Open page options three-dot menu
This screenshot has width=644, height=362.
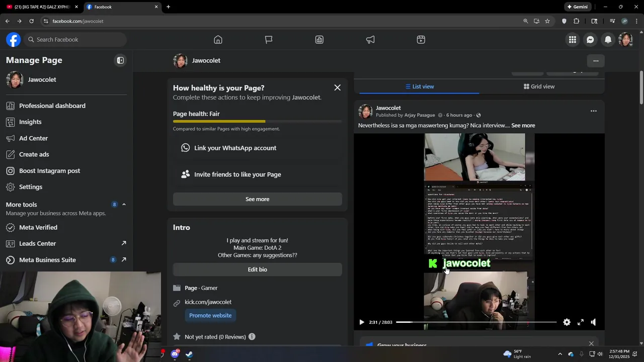pyautogui.click(x=596, y=61)
